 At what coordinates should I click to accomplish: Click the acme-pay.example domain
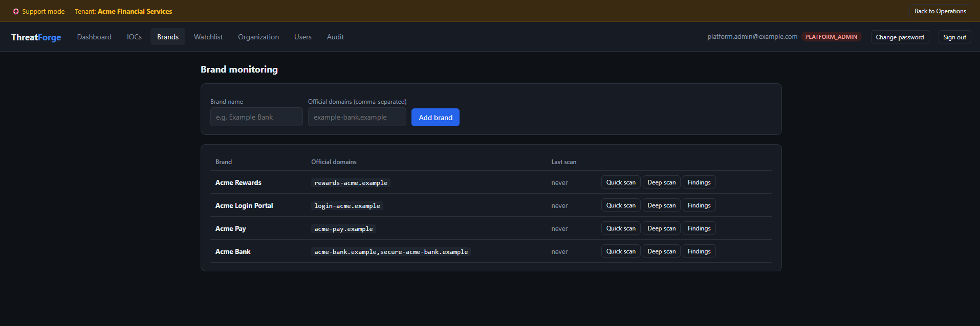(343, 229)
